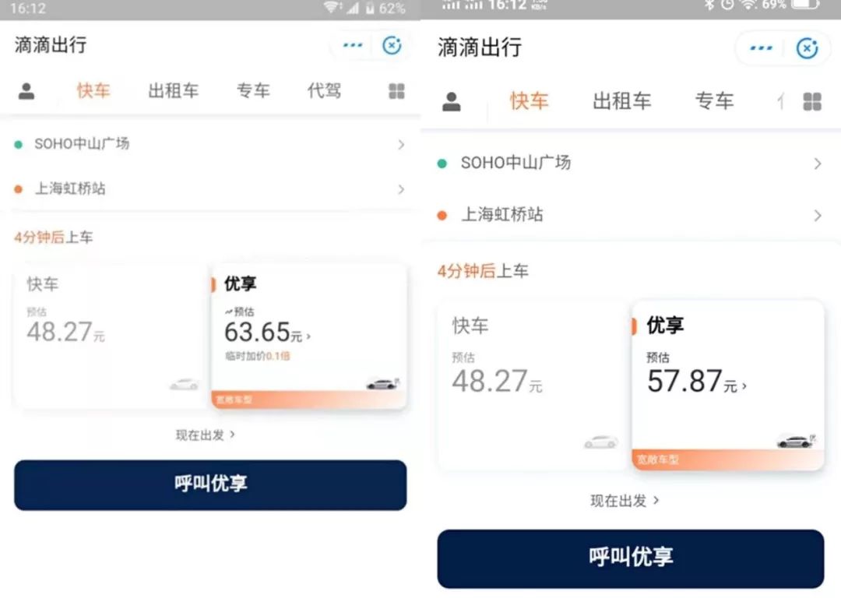Tap orange destination dot in right screenshot
The width and height of the screenshot is (841, 616).
click(x=442, y=216)
